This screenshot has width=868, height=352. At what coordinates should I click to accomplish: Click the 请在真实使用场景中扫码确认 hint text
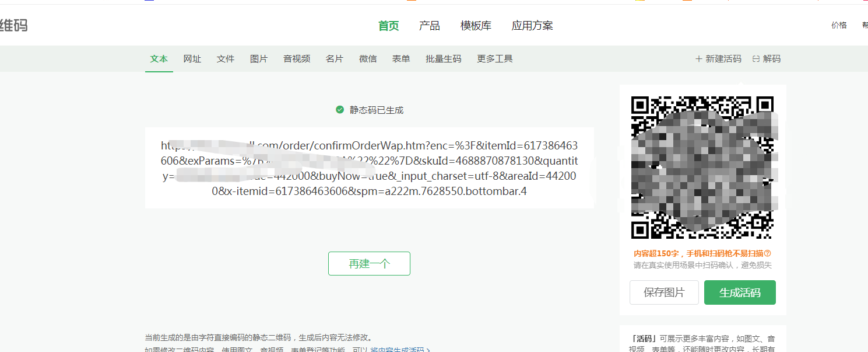(x=702, y=265)
